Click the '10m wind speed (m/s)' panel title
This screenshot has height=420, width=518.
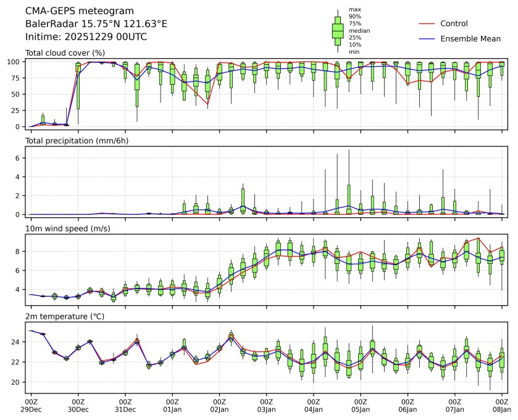(x=65, y=229)
